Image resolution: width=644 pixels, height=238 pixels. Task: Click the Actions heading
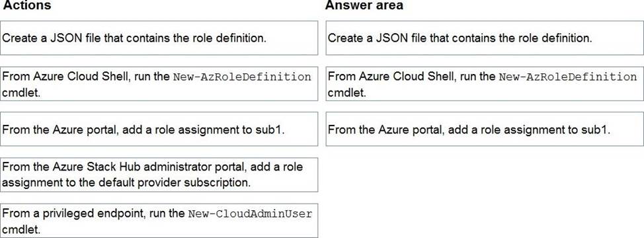click(x=27, y=6)
